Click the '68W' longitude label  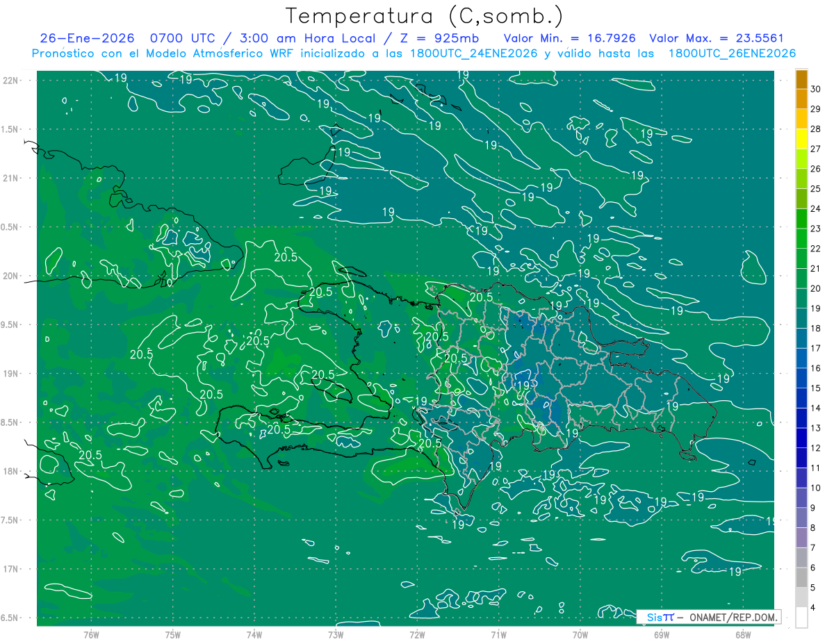tap(743, 634)
